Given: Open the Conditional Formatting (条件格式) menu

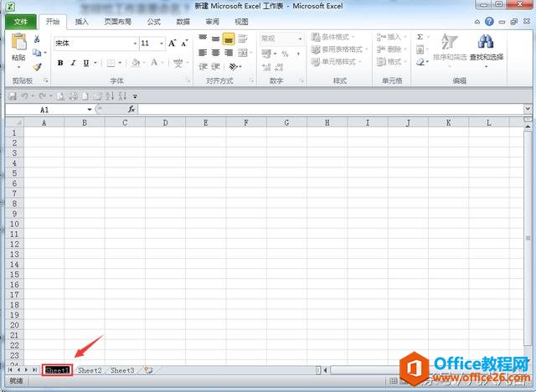Looking at the screenshot, I should click(332, 37).
